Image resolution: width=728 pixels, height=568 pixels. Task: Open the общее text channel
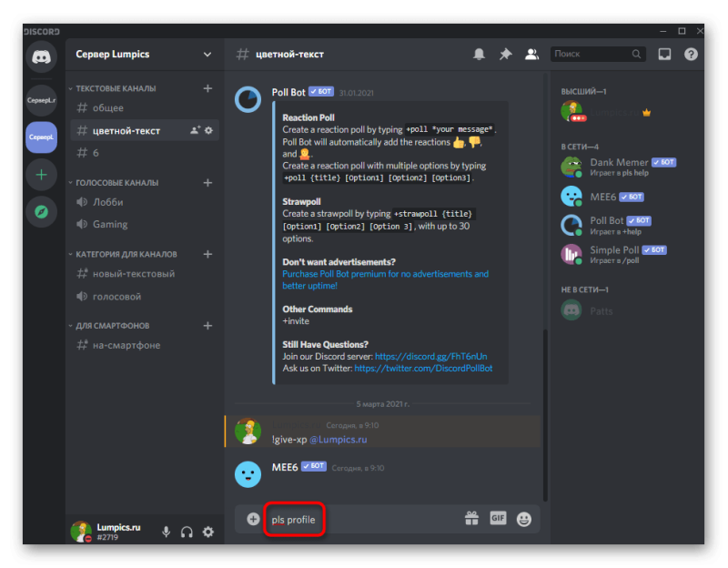point(145,107)
